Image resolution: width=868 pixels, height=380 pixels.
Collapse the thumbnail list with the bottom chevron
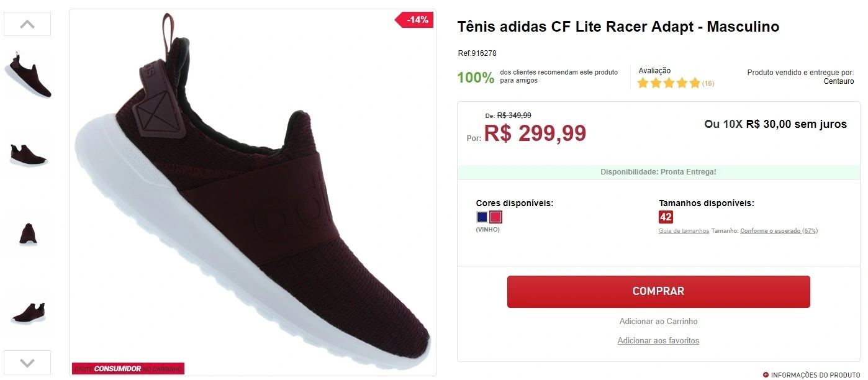pos(27,362)
